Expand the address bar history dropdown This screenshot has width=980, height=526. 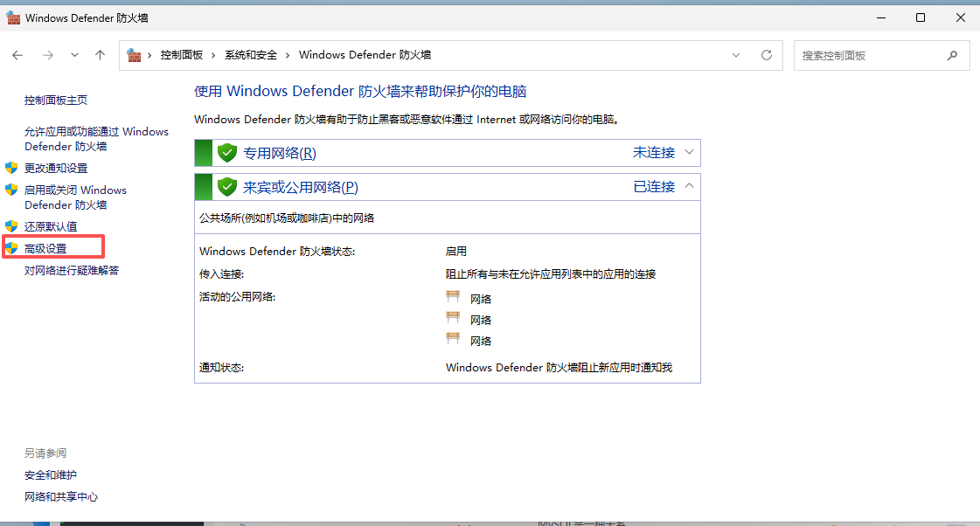tap(736, 55)
